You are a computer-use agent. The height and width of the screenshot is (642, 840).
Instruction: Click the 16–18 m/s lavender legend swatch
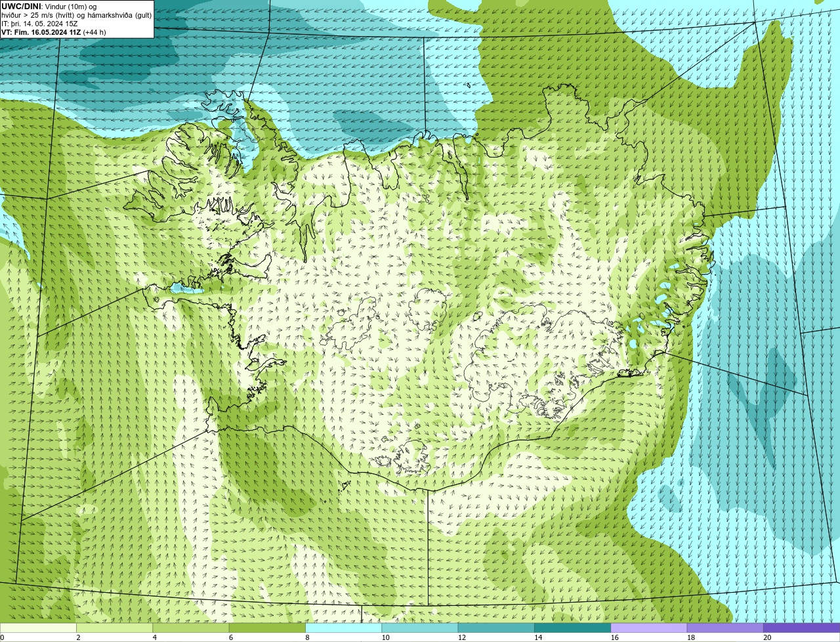649,628
